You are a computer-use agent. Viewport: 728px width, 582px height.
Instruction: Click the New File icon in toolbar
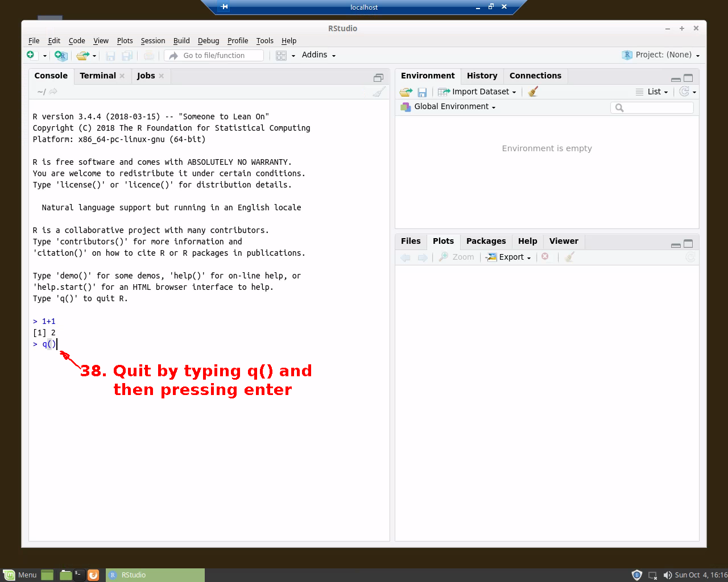tap(30, 55)
